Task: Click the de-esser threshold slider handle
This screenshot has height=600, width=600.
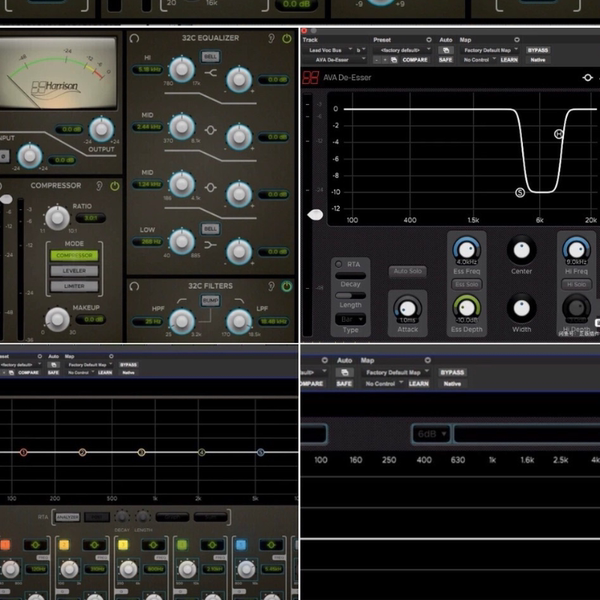Action: point(316,213)
